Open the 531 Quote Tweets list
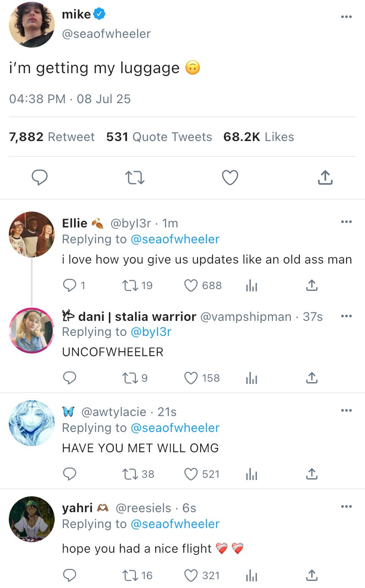Screen dimensions: 365x588 pyautogui.click(x=159, y=137)
